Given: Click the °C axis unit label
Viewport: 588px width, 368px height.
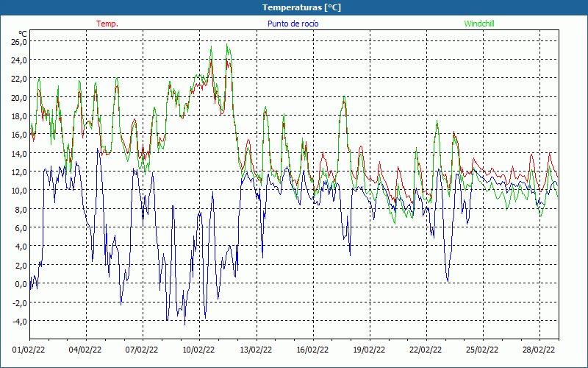Looking at the screenshot, I should (23, 34).
